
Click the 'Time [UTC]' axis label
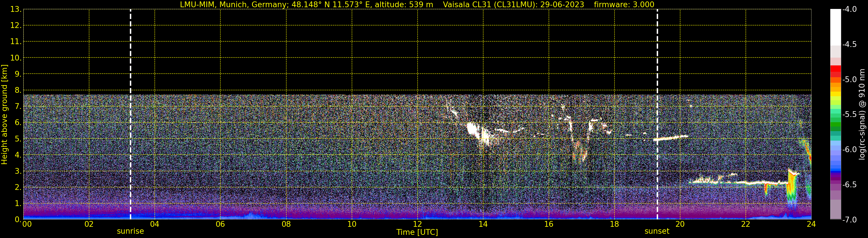[x=417, y=232]
